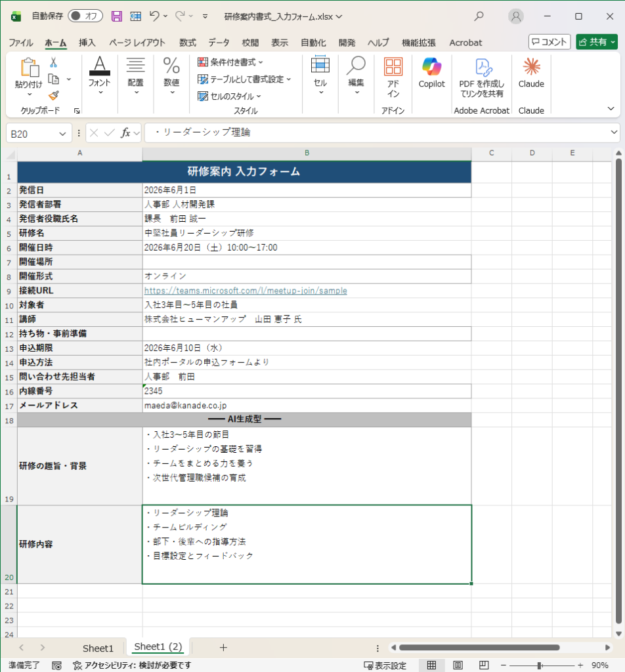
Task: Collapse the ribbon with the chevron
Action: pyautogui.click(x=611, y=109)
